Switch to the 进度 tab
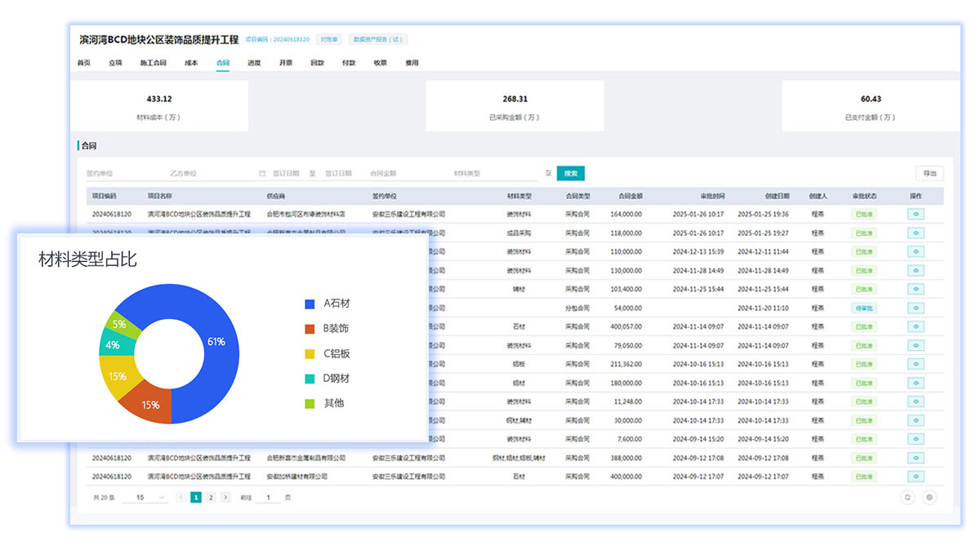 point(254,63)
